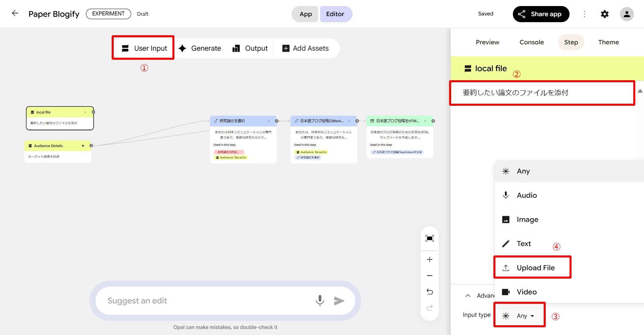Switch to App view

pos(305,14)
